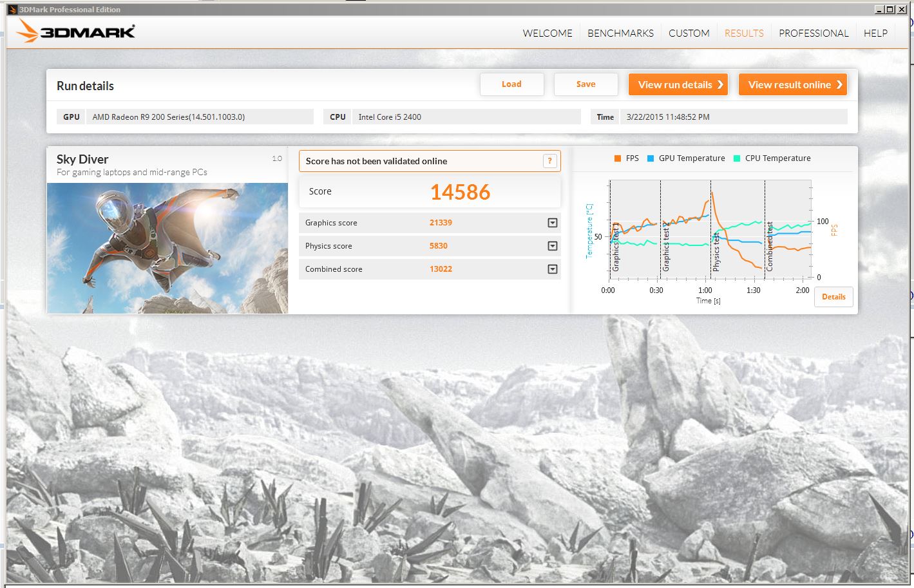Click the Combined score value 13022
The height and width of the screenshot is (588, 914).
pyautogui.click(x=441, y=269)
